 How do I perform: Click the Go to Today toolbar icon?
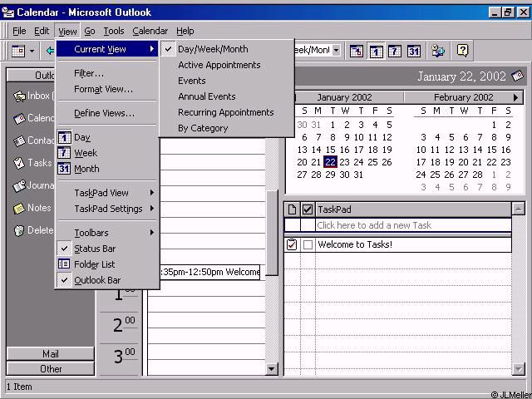(357, 52)
